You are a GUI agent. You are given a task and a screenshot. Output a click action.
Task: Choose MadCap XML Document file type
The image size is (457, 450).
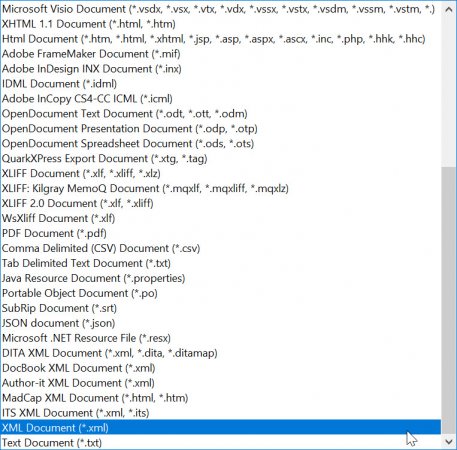221,398
